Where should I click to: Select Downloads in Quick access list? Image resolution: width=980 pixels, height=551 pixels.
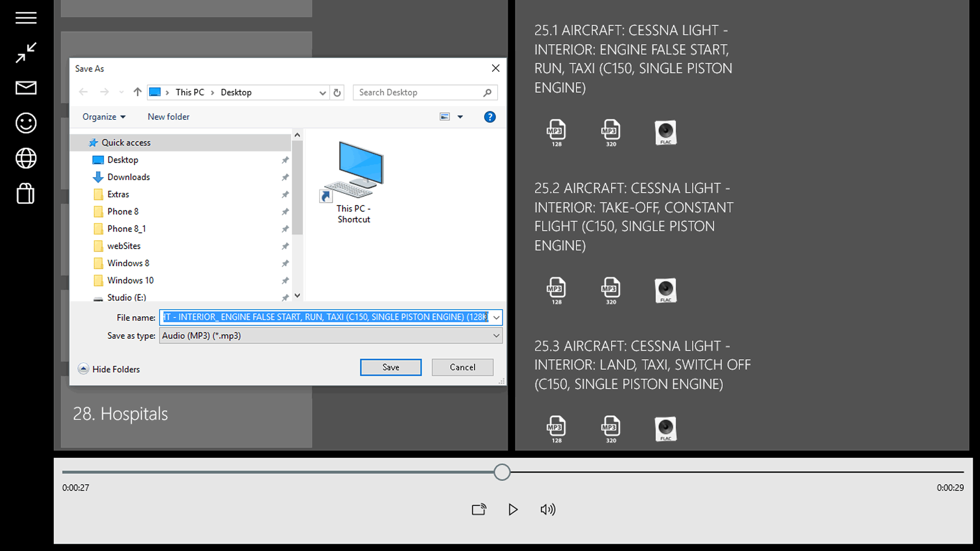(129, 177)
